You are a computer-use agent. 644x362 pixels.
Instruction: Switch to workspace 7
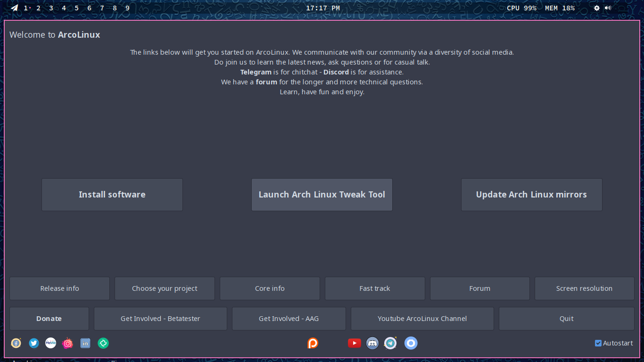102,8
